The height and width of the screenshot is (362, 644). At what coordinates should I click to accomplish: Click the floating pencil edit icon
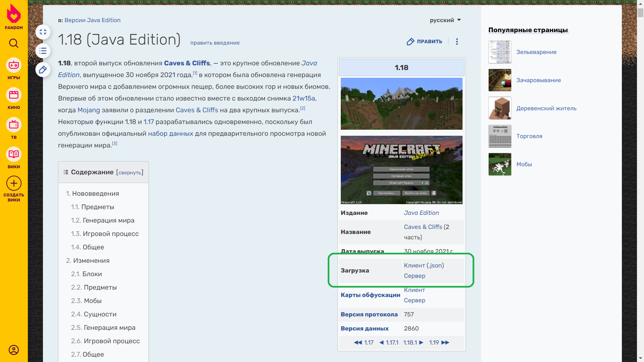[43, 70]
